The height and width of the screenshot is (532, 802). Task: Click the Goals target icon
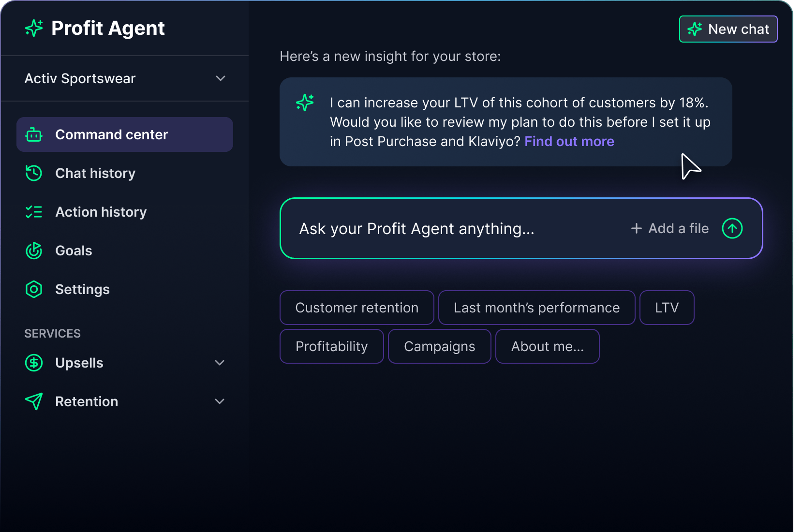pyautogui.click(x=34, y=251)
